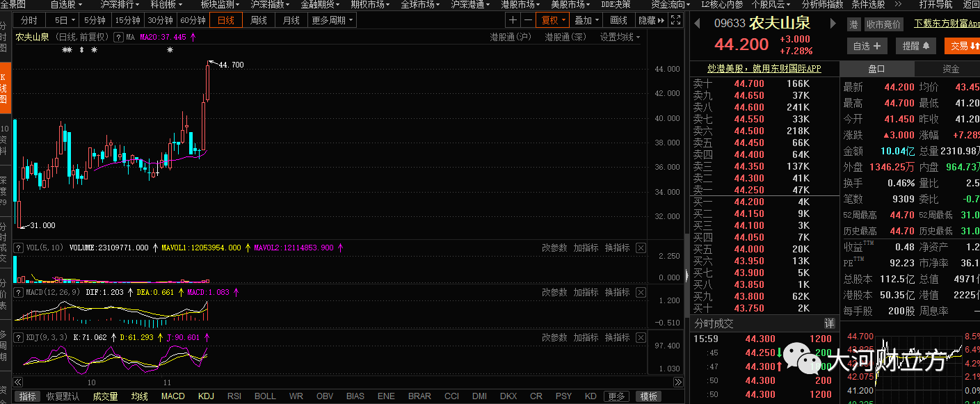Switch to 月线 monthly chart tab

click(291, 20)
